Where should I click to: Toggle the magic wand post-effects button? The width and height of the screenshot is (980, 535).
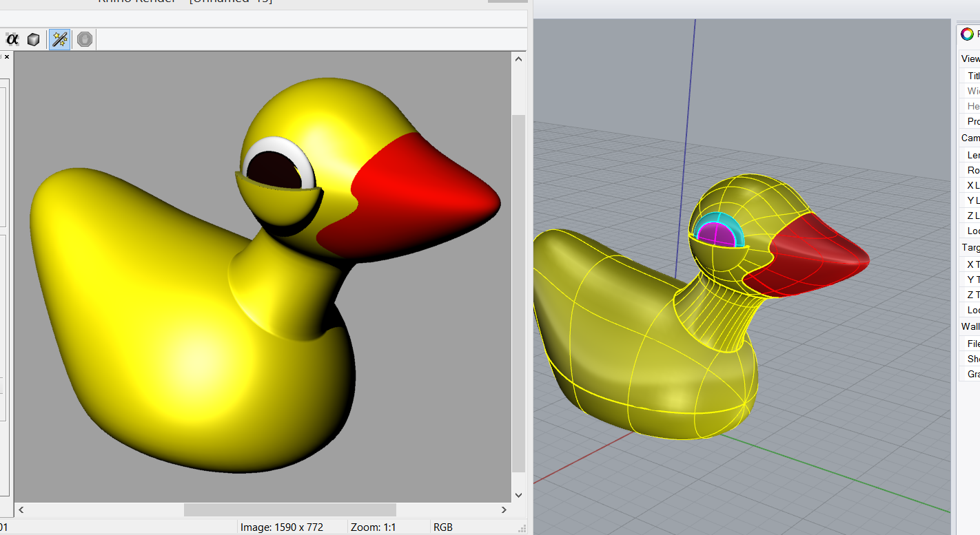click(60, 39)
